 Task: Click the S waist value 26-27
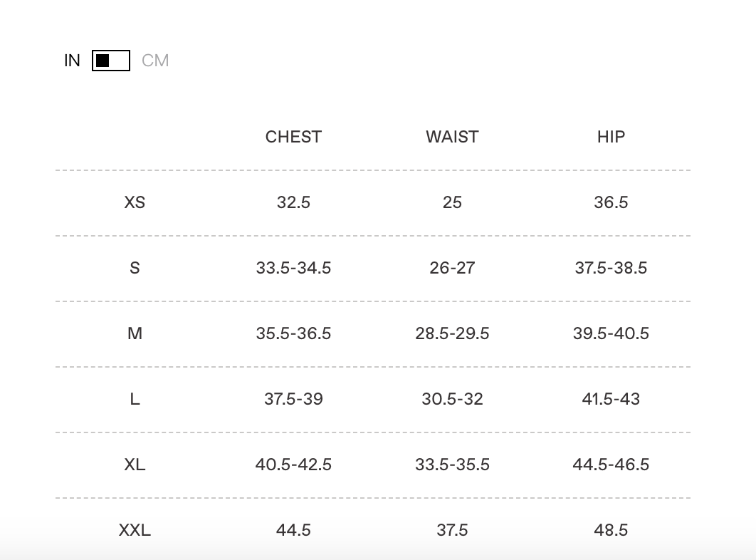[452, 268]
